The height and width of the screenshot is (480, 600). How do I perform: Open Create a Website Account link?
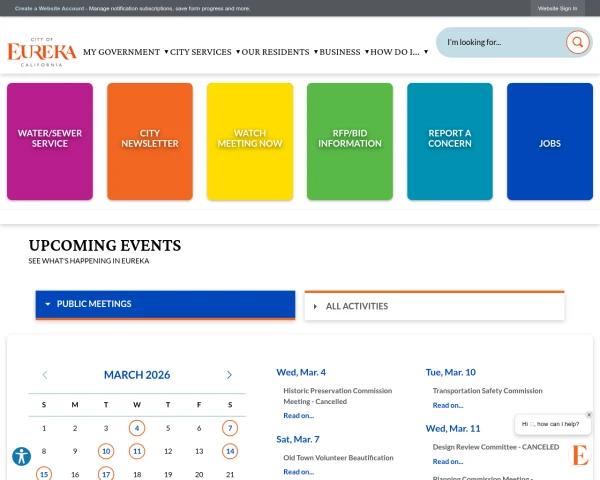50,8
